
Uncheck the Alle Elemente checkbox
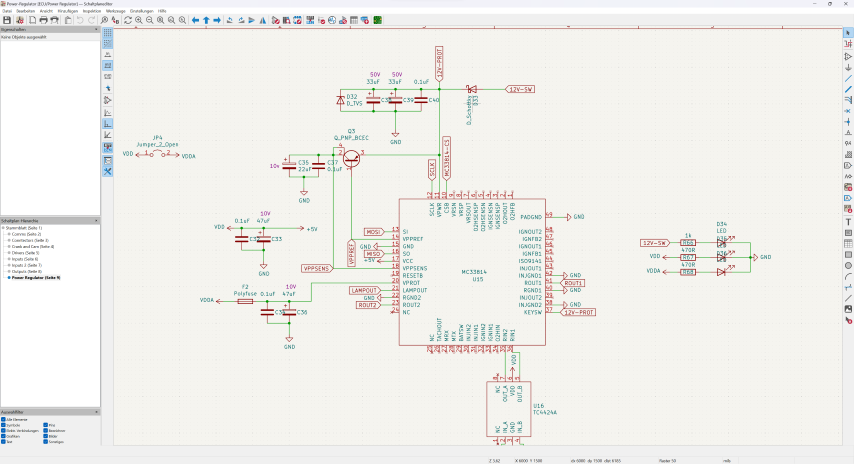(x=3, y=419)
